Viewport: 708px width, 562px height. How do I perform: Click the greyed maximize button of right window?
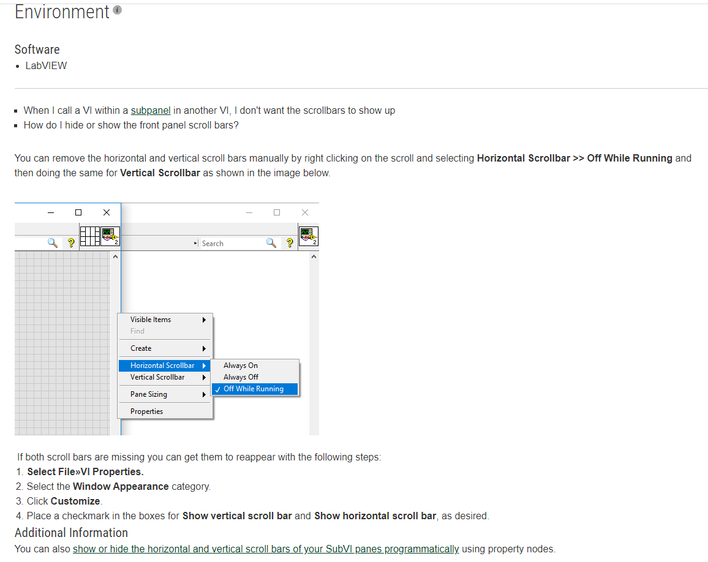pyautogui.click(x=277, y=212)
